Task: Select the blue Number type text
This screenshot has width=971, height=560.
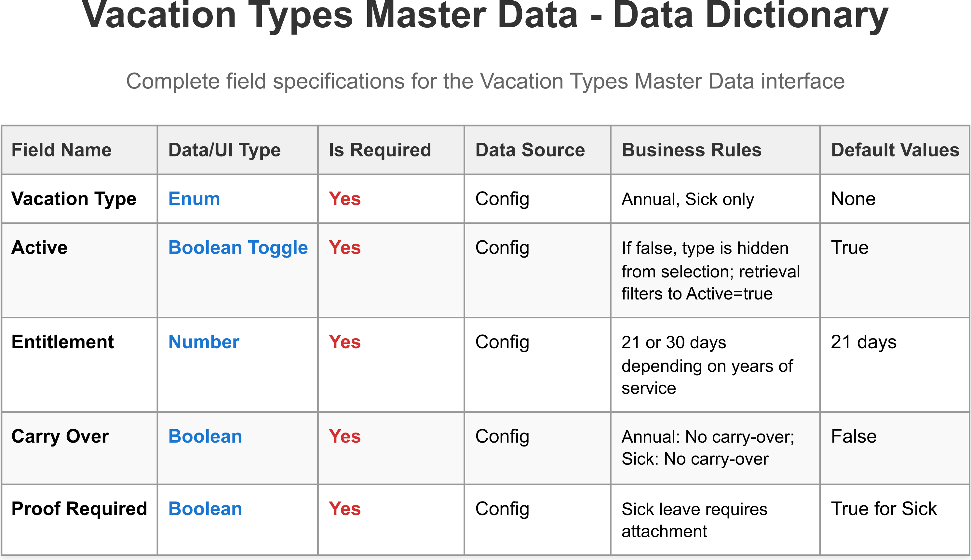Action: tap(204, 342)
